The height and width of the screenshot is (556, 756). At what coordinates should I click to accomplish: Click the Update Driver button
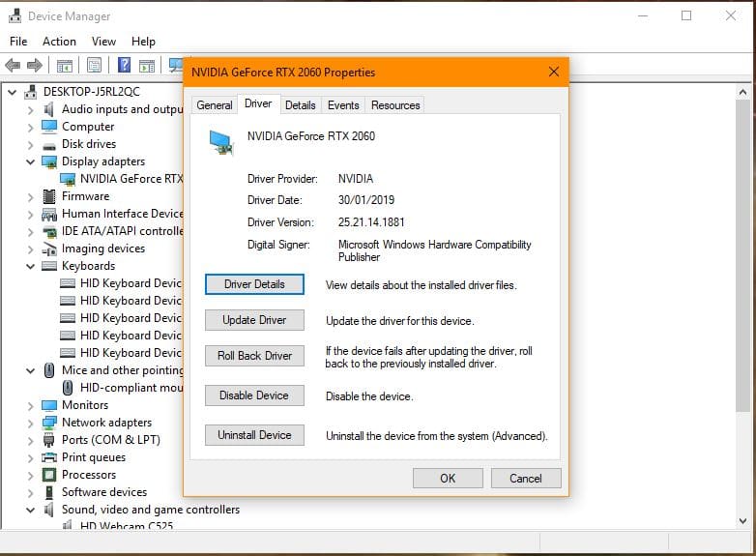tap(254, 320)
